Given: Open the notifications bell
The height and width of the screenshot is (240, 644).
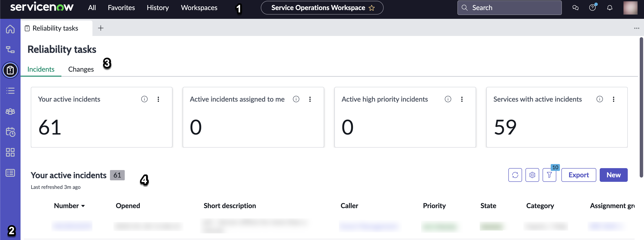Looking at the screenshot, I should [x=610, y=8].
